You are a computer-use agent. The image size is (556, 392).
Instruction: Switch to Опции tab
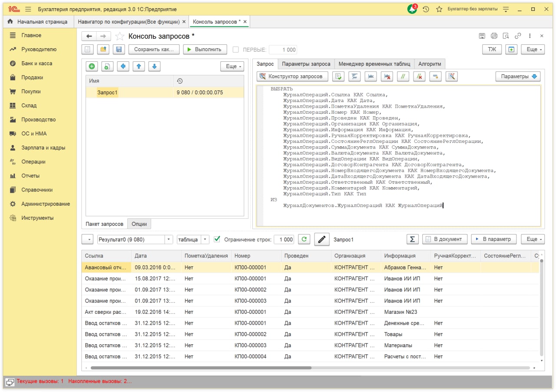139,224
